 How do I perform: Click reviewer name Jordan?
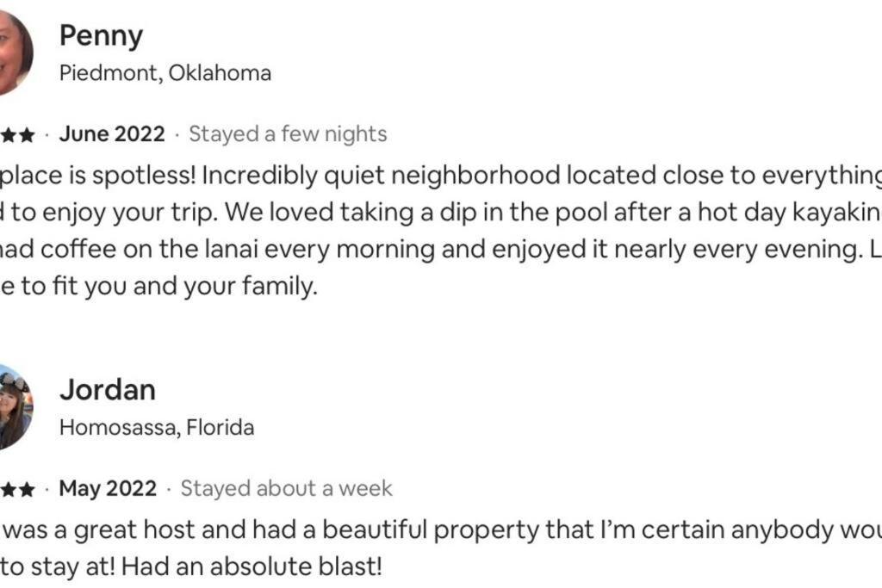[x=108, y=390]
